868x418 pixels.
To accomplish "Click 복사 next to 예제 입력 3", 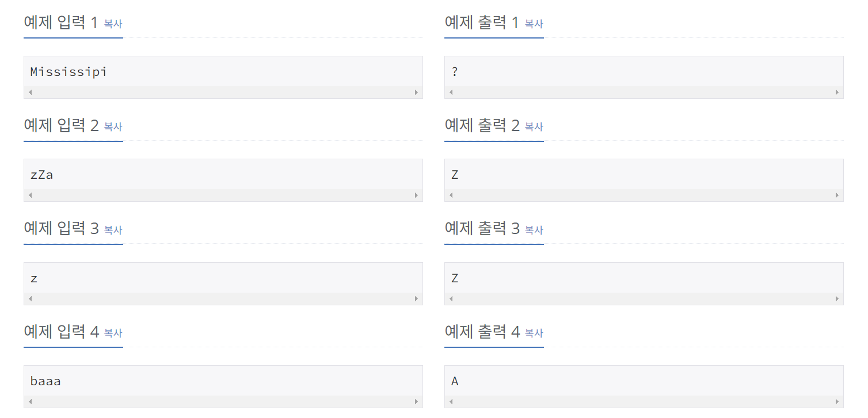I will click(x=112, y=230).
